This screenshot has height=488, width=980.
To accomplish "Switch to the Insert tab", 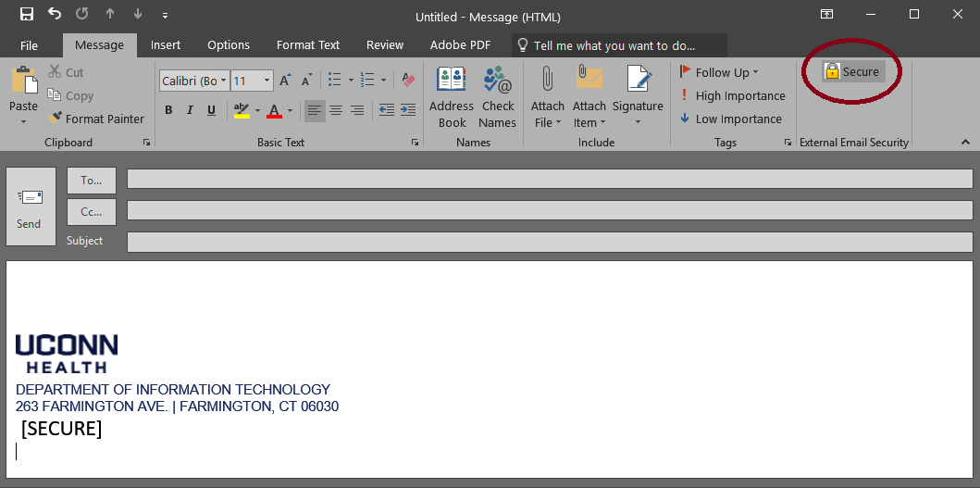I will pos(166,44).
